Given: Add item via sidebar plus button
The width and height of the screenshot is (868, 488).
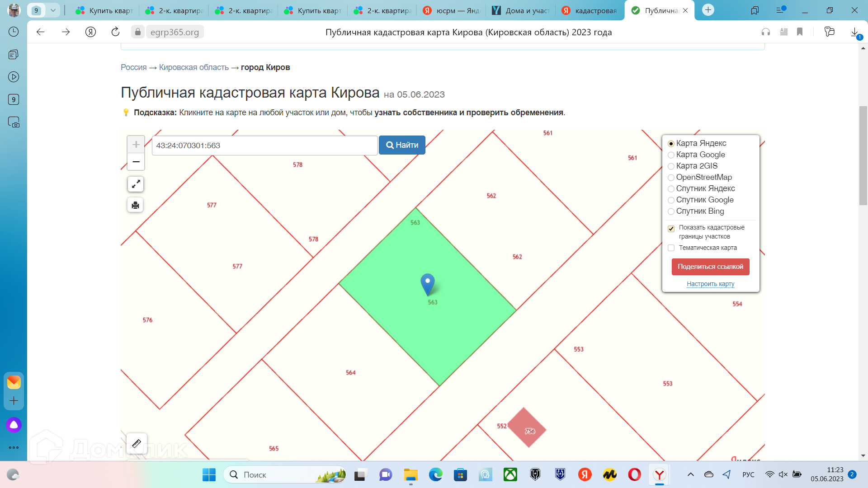Looking at the screenshot, I should pyautogui.click(x=14, y=401).
